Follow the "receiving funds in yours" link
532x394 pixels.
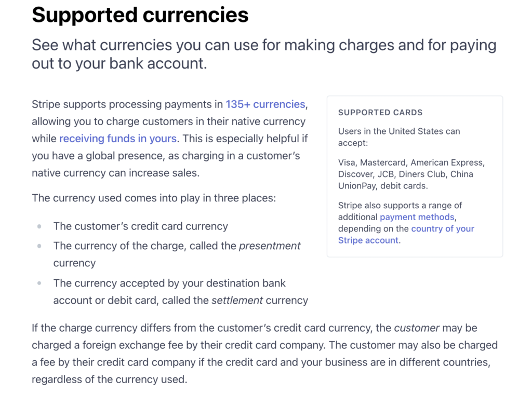point(118,139)
